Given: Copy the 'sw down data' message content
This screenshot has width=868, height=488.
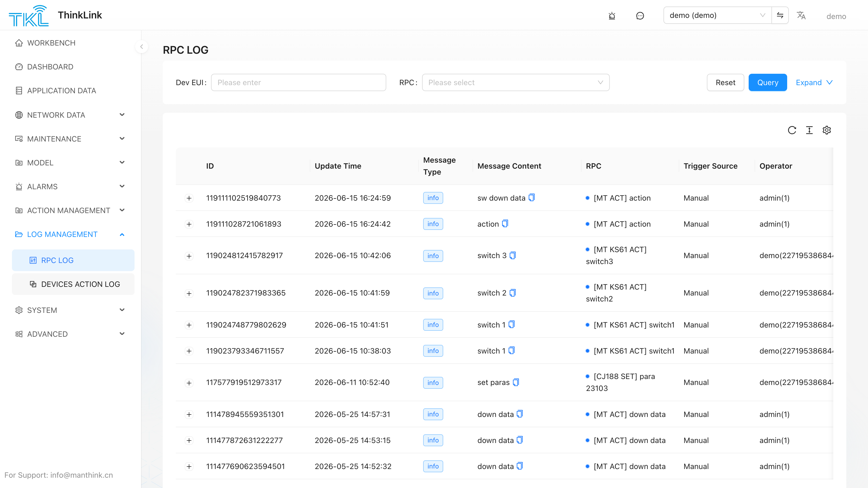Looking at the screenshot, I should point(532,197).
